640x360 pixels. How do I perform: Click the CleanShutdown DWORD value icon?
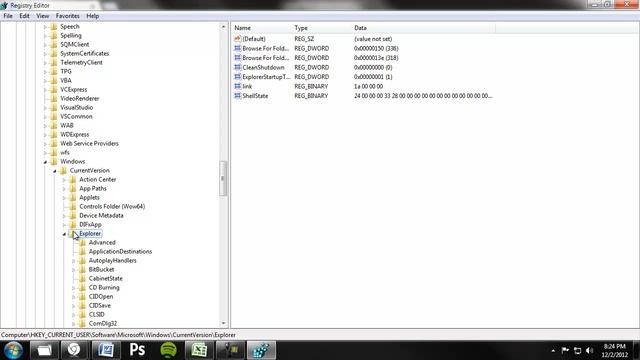(x=238, y=67)
